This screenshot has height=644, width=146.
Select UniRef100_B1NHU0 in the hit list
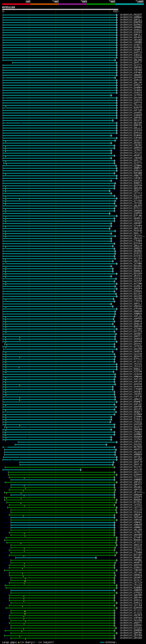coord(131,135)
